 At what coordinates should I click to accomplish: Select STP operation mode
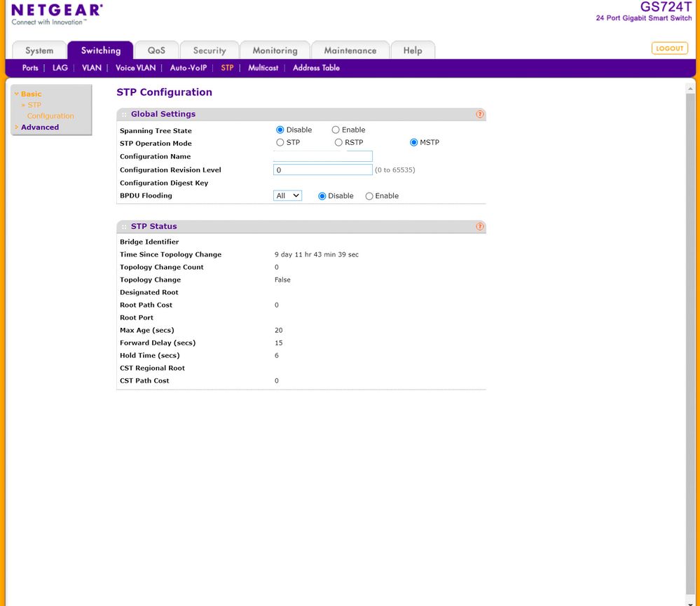(280, 142)
